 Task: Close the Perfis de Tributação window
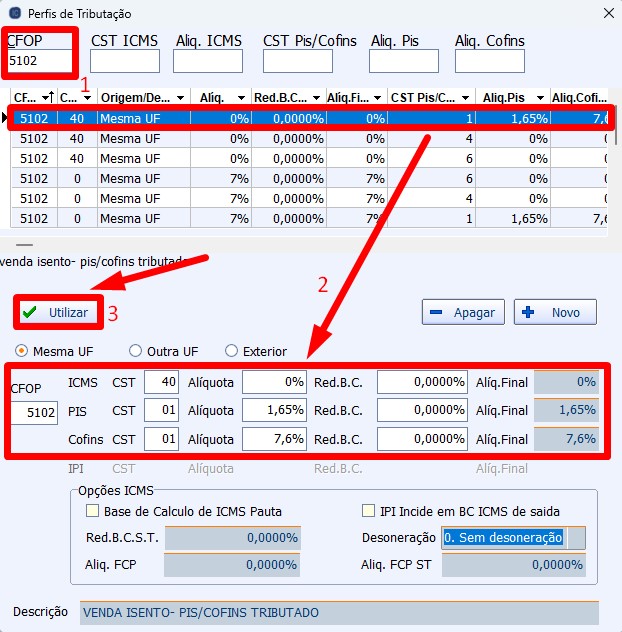click(x=607, y=13)
